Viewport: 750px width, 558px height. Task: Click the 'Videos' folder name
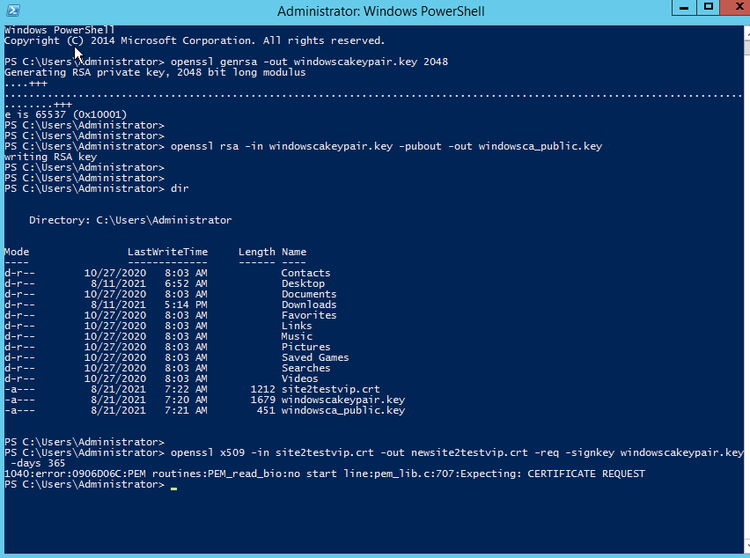[x=299, y=378]
